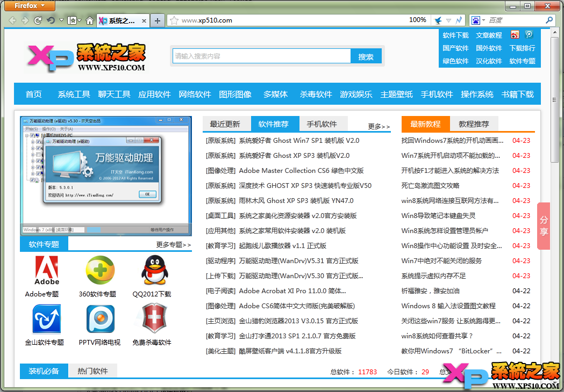Open 系统工具 in the navigation bar
564x392 pixels.
[74, 94]
